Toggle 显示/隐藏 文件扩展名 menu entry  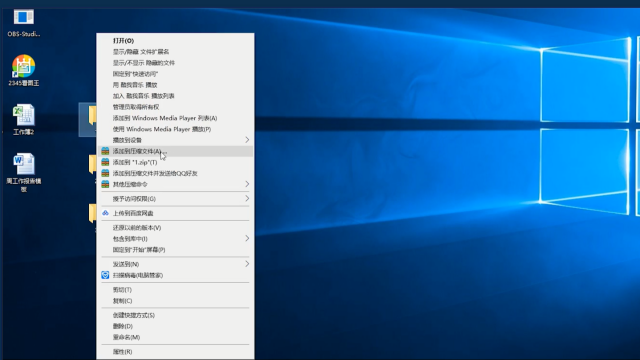[175, 52]
